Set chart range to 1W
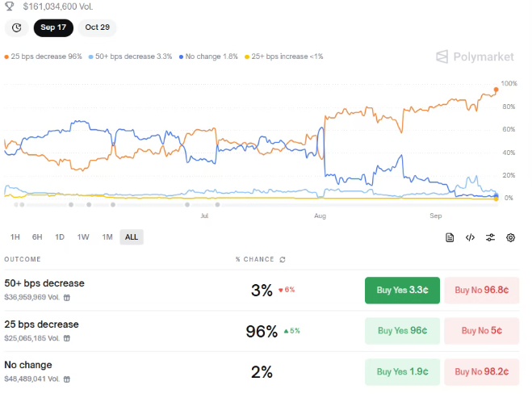532x402 pixels. [x=83, y=237]
